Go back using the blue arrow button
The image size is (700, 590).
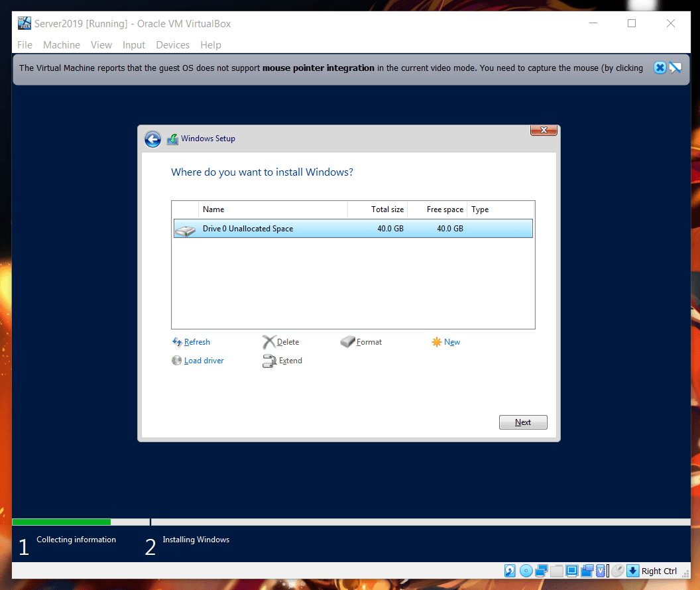pyautogui.click(x=152, y=139)
